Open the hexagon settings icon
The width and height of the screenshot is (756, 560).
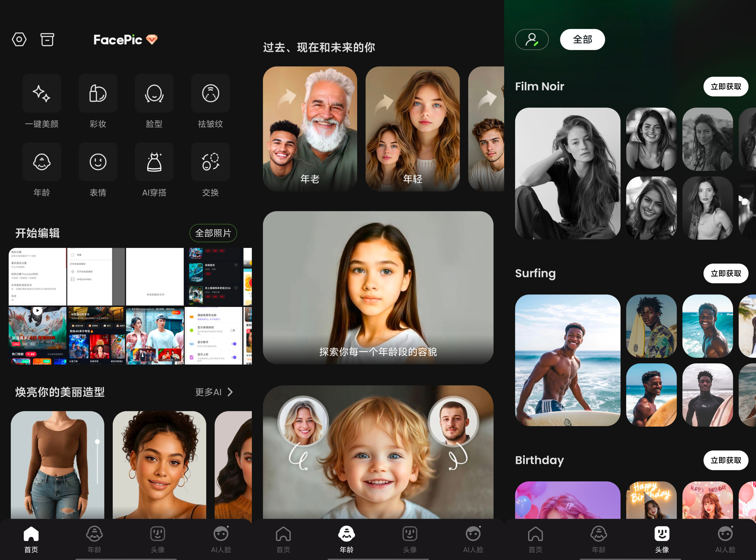click(x=19, y=40)
